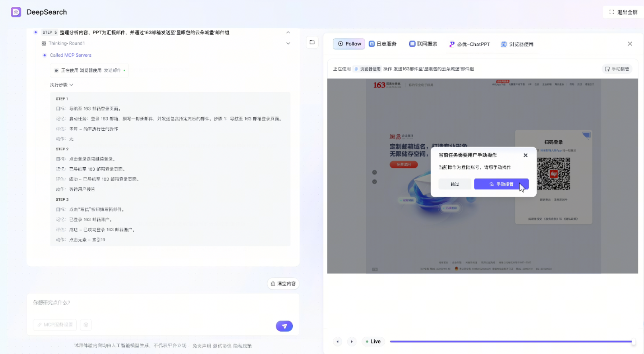Open MCP服务设置 button

pyautogui.click(x=55, y=325)
